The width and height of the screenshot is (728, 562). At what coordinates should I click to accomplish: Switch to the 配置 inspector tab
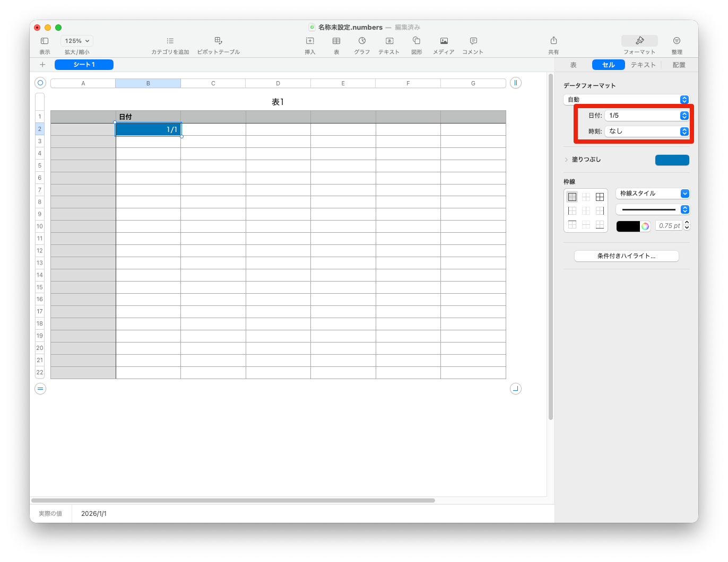coord(679,65)
